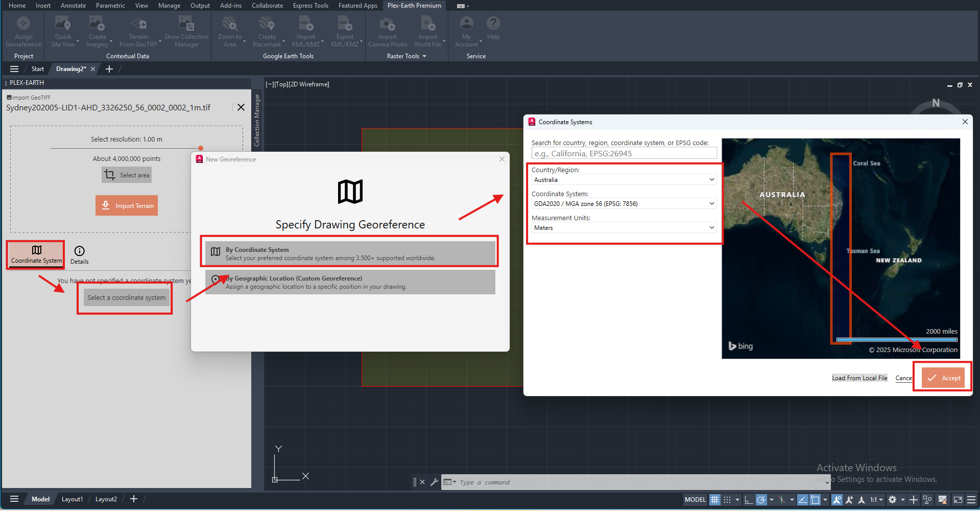Open the Coordinate System tab in Plex-Earth panel
Viewport: 980px width, 511px height.
(36, 254)
